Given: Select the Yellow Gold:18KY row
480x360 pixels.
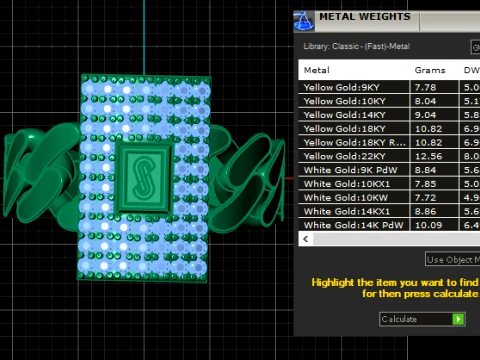Looking at the screenshot, I should [389, 129].
